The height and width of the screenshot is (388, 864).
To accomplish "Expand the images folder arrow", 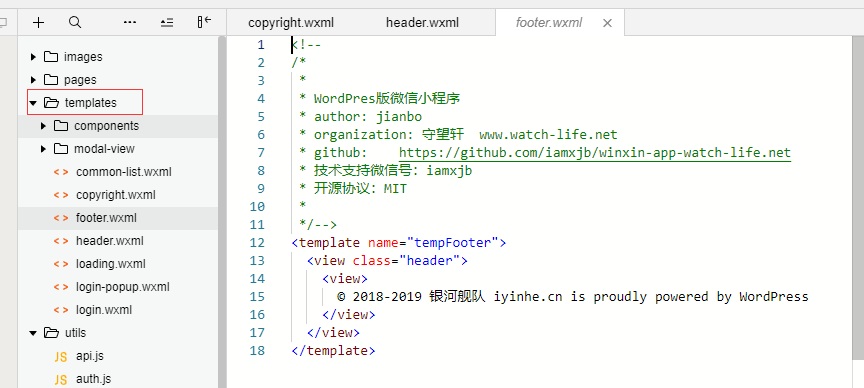I will (x=33, y=57).
